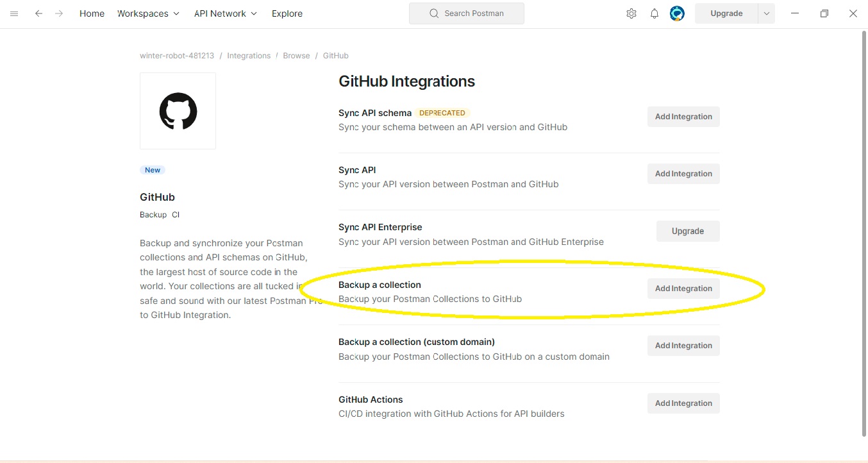Go to the Home menu item

pyautogui.click(x=92, y=13)
